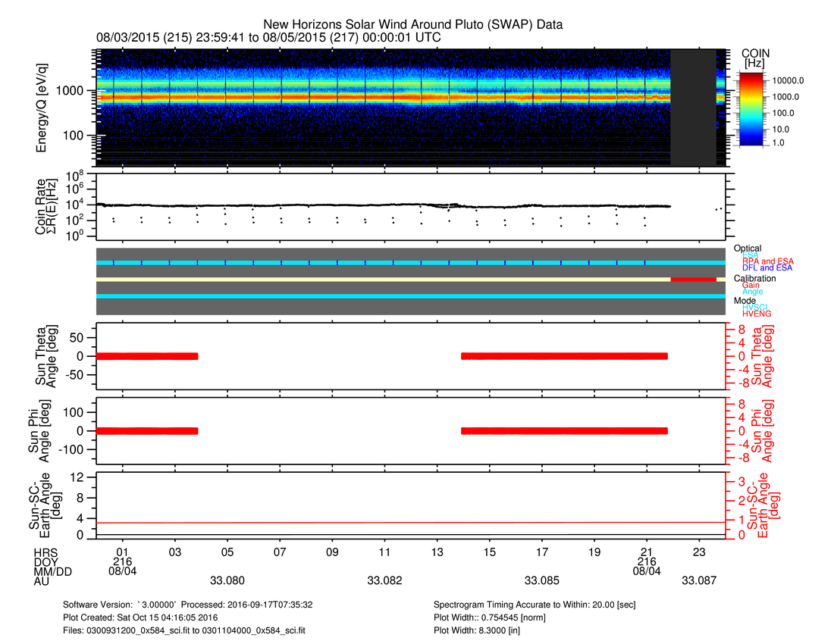
Task: Click the HVENG mode legend entry
Action: click(757, 314)
